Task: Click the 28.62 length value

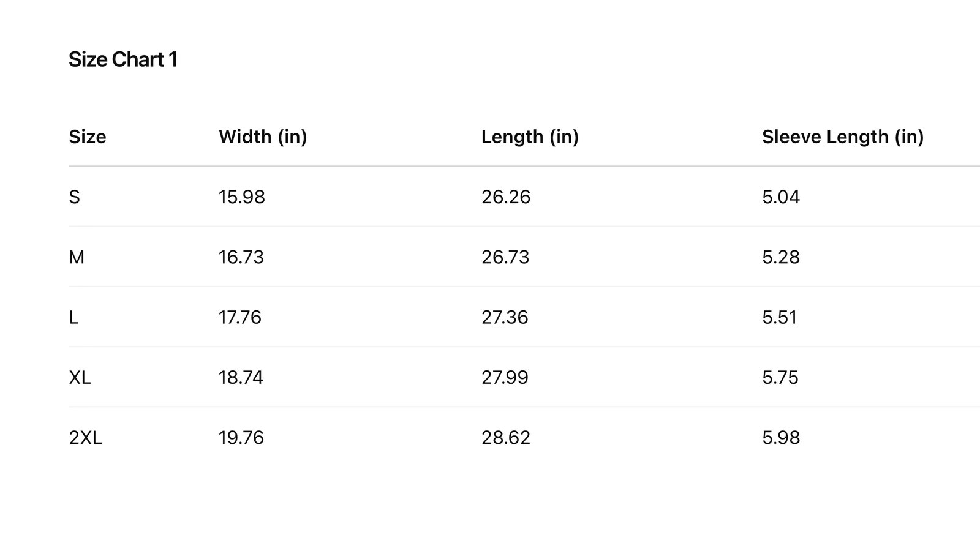Action: tap(506, 438)
